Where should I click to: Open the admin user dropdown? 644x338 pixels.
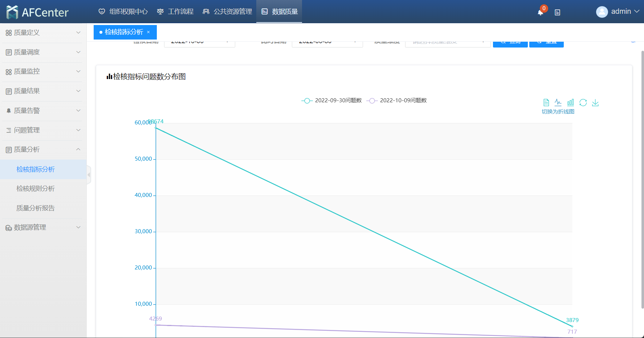[x=617, y=12]
